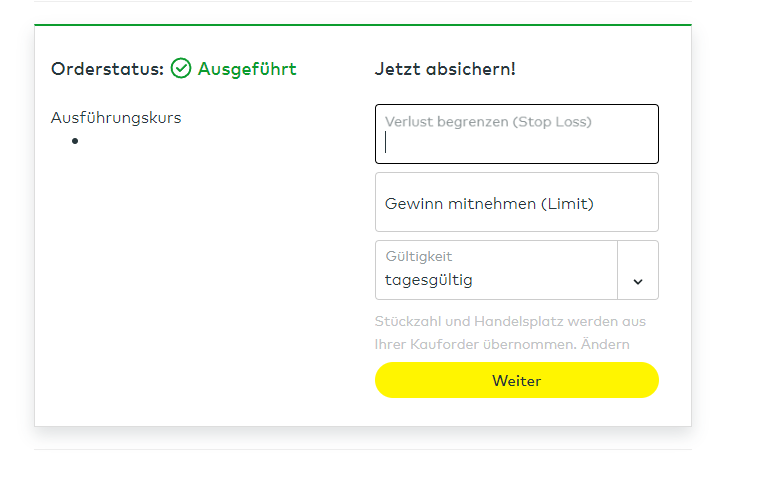The image size is (772, 493).
Task: Click the Jetzt absichern! heading
Action: pos(445,69)
